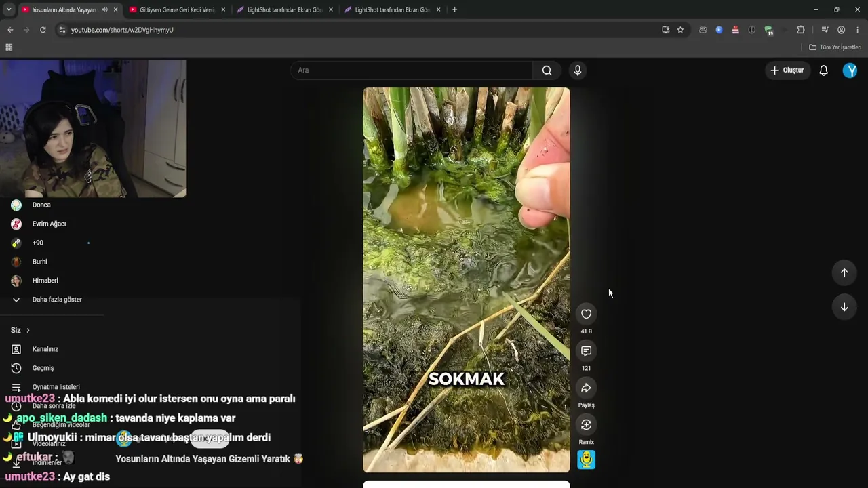The height and width of the screenshot is (488, 868).
Task: Click the blue circular extension icon
Action: pos(719,30)
